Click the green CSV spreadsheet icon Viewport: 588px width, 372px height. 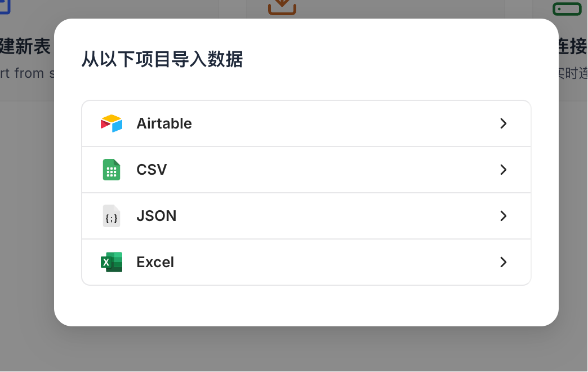pos(112,170)
